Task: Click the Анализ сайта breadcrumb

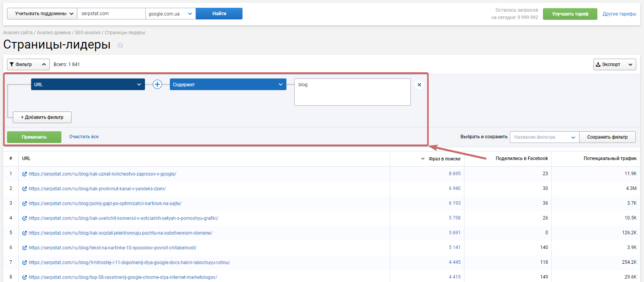Action: [x=18, y=33]
